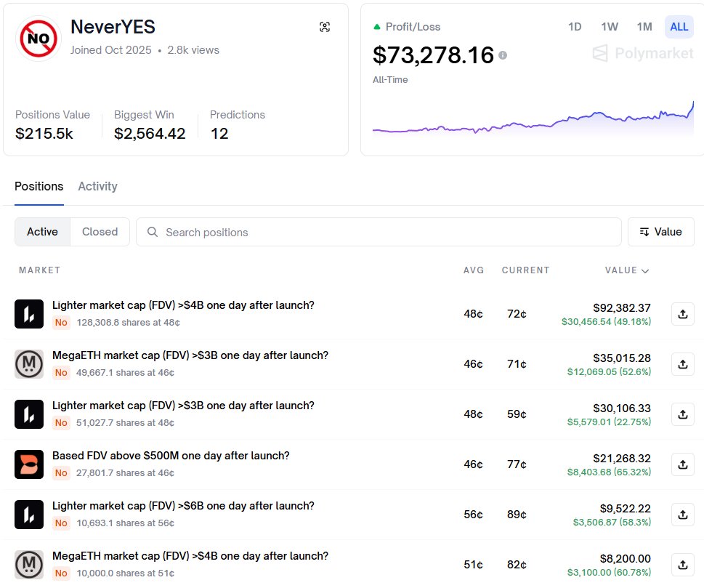Click Lighter logo on the >$6B market row
This screenshot has width=704, height=588.
point(29,515)
